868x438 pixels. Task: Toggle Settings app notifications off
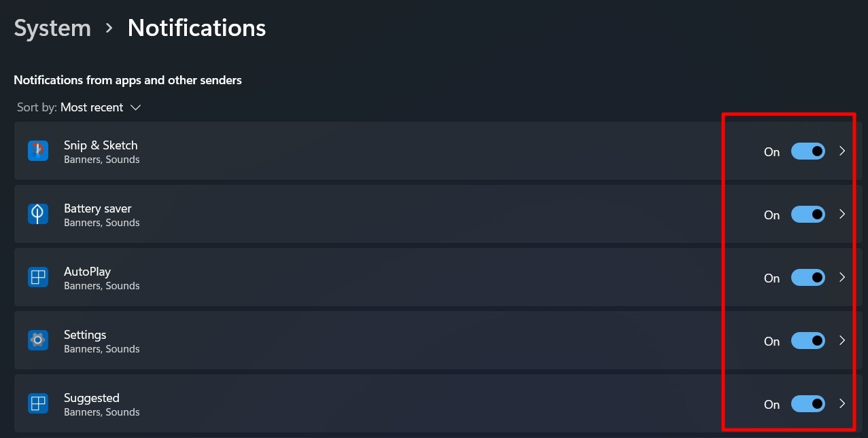(x=808, y=341)
